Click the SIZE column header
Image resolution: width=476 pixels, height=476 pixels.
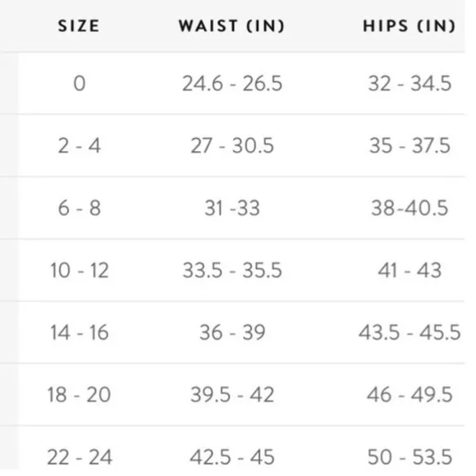tap(79, 25)
